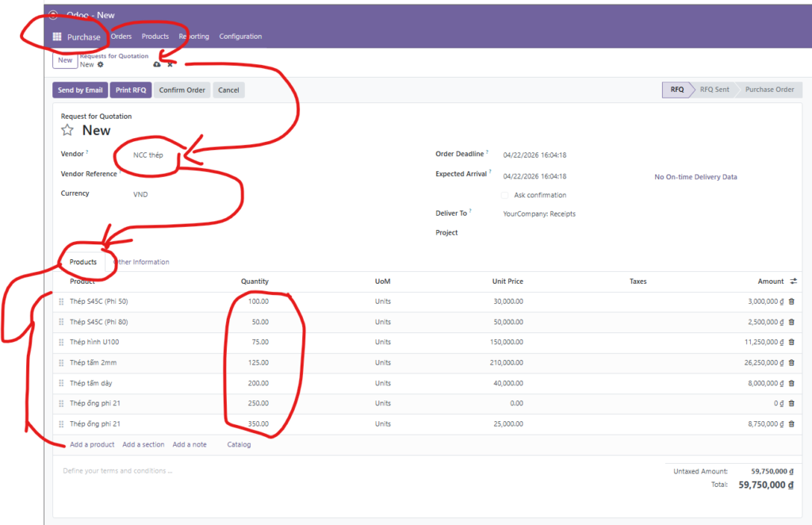Open the optional columns toggle beside Amount header
Image resolution: width=812 pixels, height=525 pixels.
793,282
